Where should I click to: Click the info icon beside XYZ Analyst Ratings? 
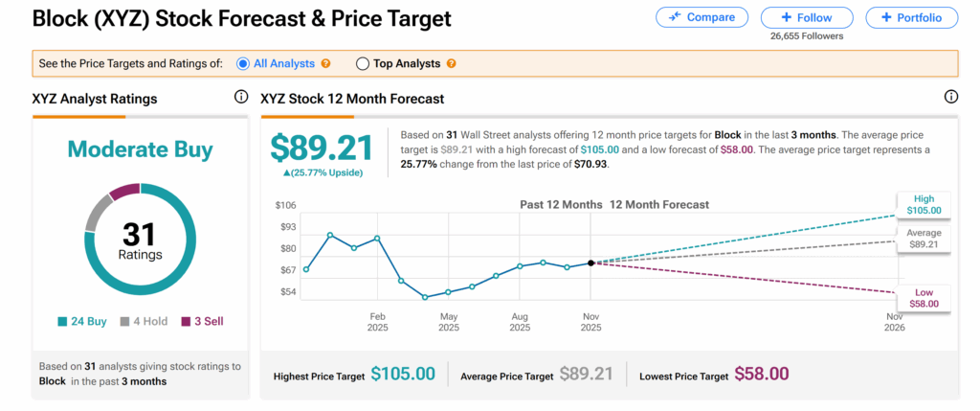[x=240, y=98]
